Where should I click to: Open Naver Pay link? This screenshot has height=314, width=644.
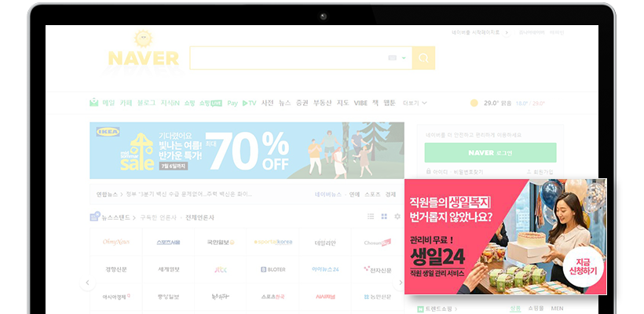pyautogui.click(x=232, y=103)
